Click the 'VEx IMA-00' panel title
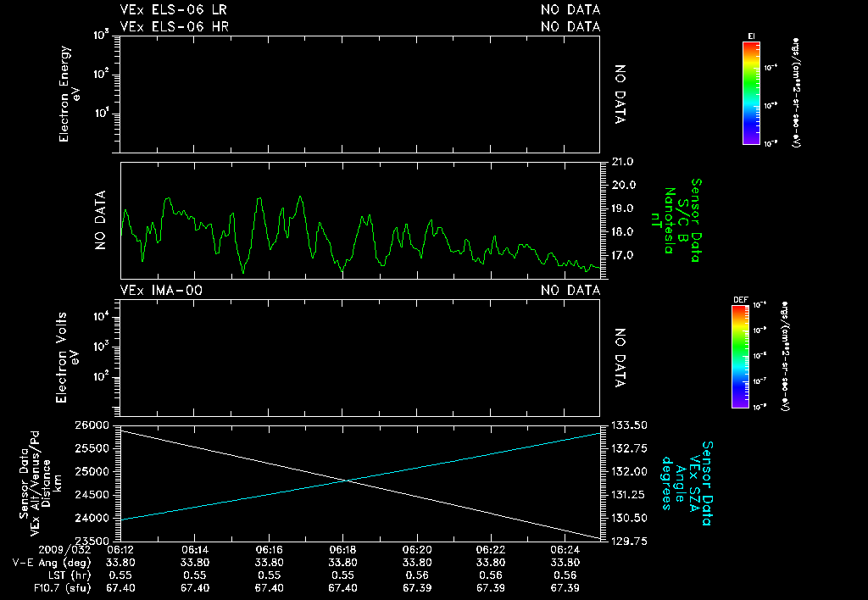The height and width of the screenshot is (600, 868). 161,291
